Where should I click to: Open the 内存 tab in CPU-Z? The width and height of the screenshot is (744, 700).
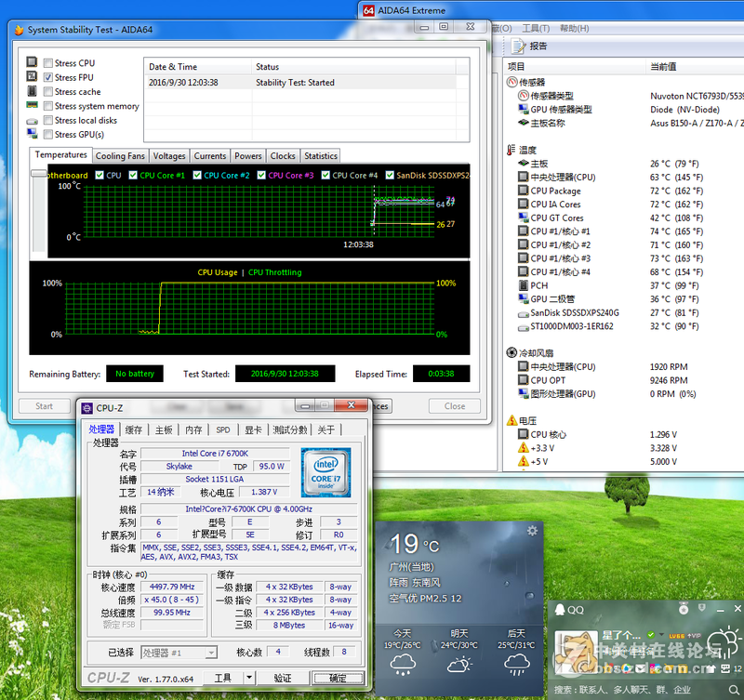pyautogui.click(x=193, y=429)
